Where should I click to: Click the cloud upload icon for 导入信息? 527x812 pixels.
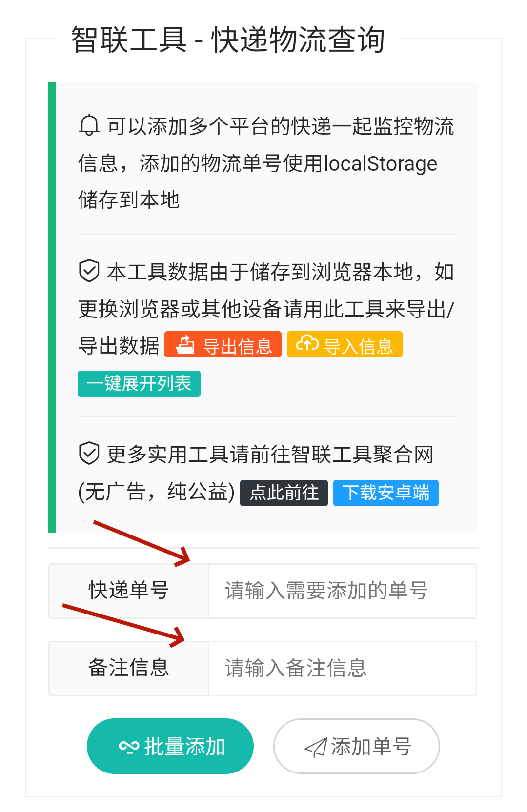point(307,344)
